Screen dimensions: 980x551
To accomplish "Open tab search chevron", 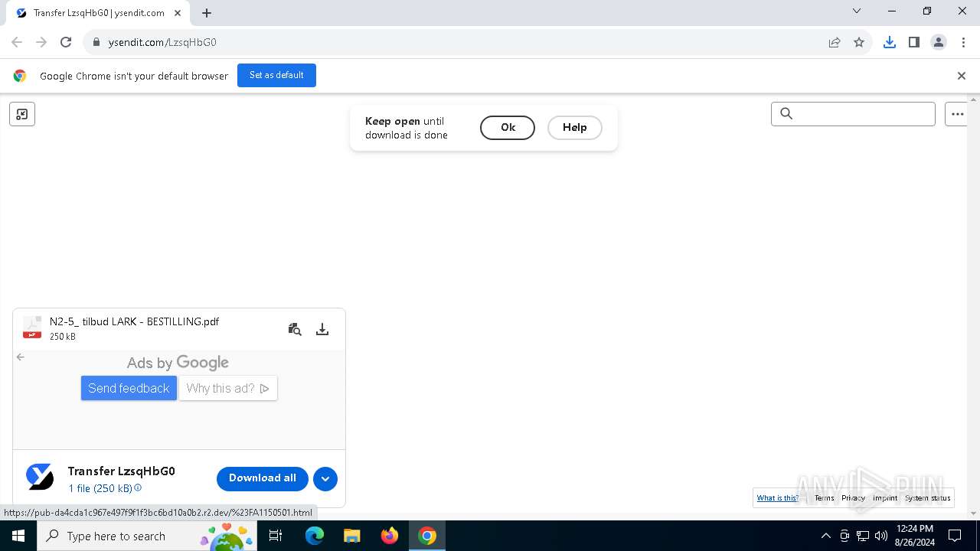I will click(x=857, y=11).
